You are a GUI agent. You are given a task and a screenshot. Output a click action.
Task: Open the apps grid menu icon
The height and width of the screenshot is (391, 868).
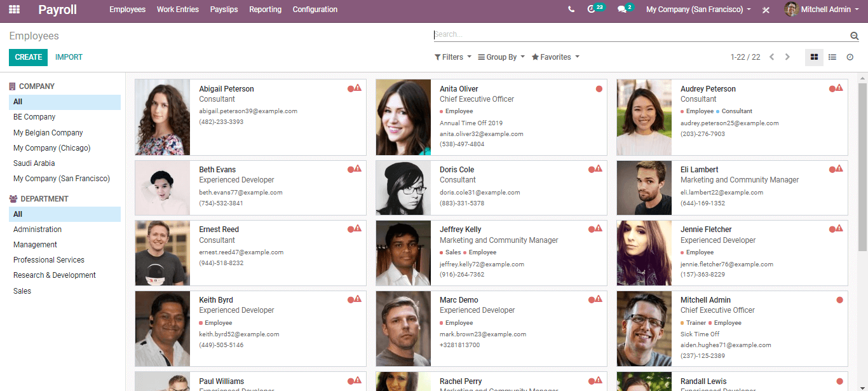pos(14,10)
